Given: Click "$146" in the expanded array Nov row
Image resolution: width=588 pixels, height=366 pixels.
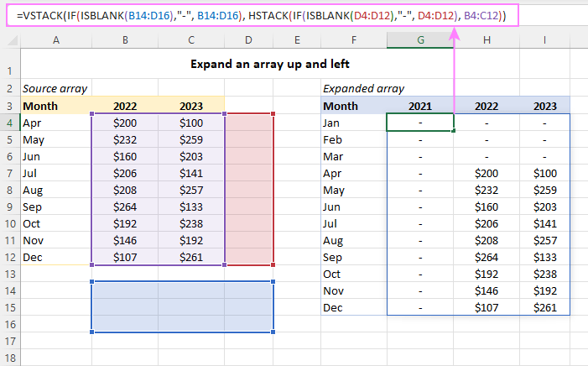Looking at the screenshot, I should tap(487, 291).
